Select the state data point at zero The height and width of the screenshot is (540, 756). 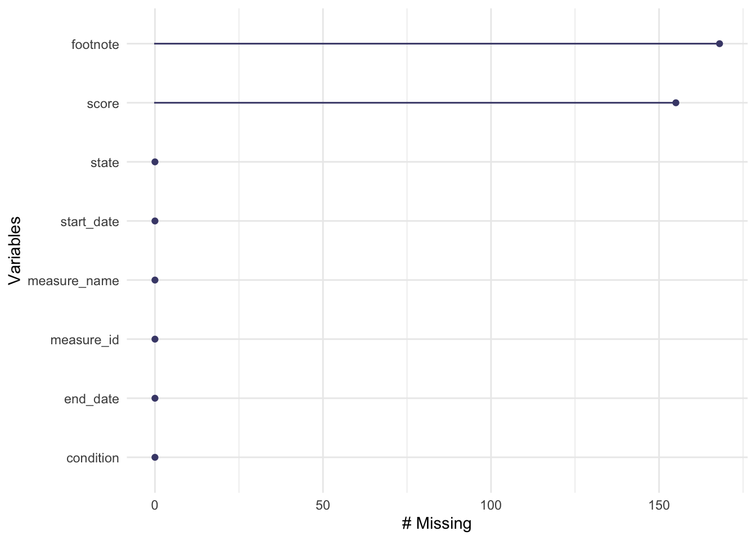[x=155, y=162]
